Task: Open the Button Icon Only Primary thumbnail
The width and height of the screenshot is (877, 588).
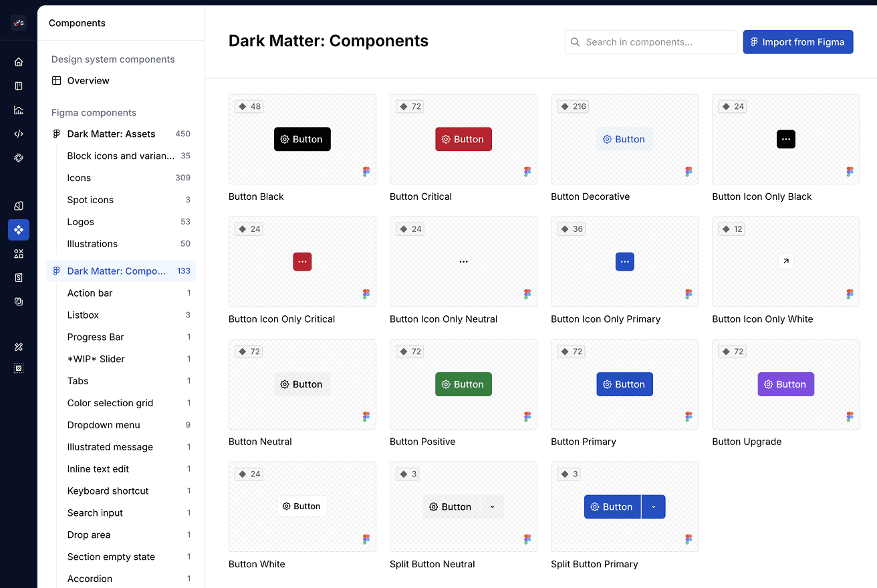Action: tap(624, 262)
